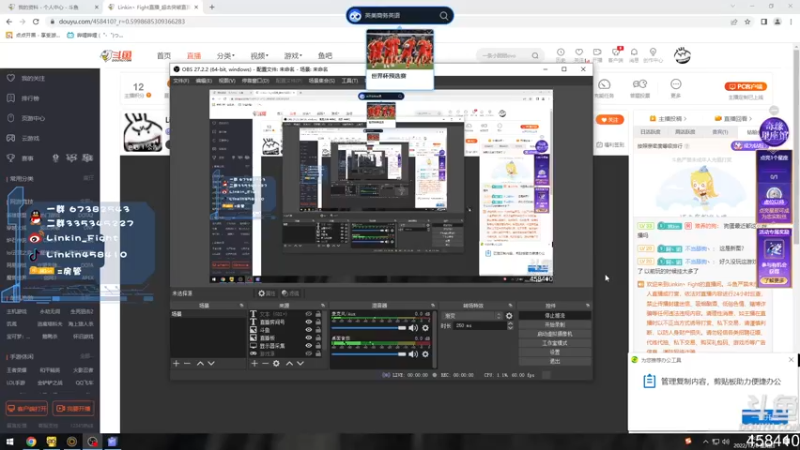Open scene transition type dropdown
Screen dimensions: 800x450
tap(472, 316)
